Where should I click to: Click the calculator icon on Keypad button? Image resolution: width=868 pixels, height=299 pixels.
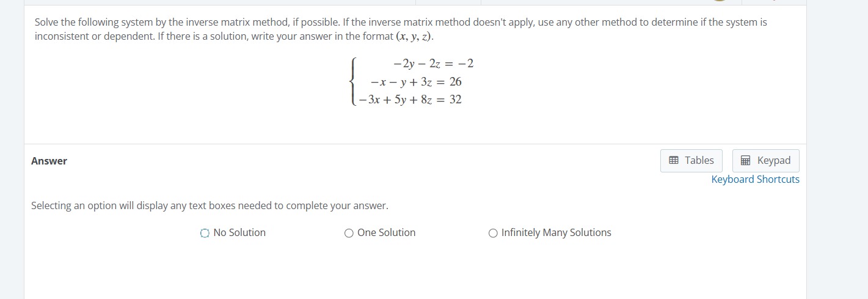pos(745,160)
